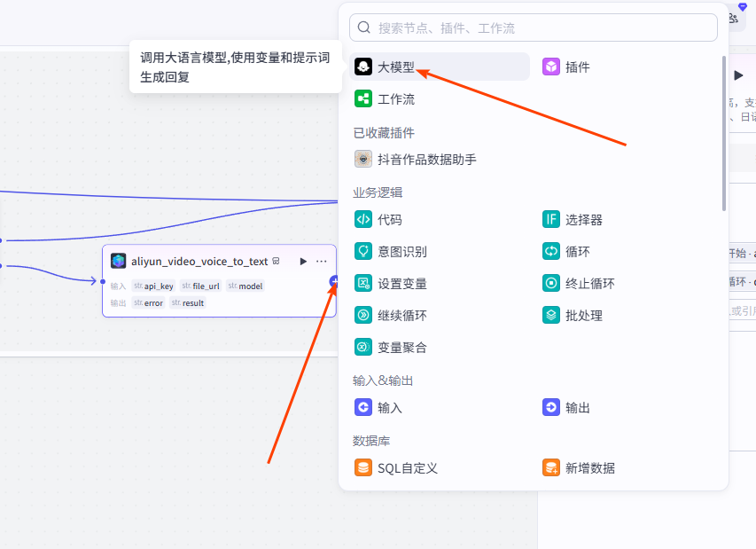Click the 已收藏插件 section heading
This screenshot has height=549, width=756.
[x=384, y=133]
